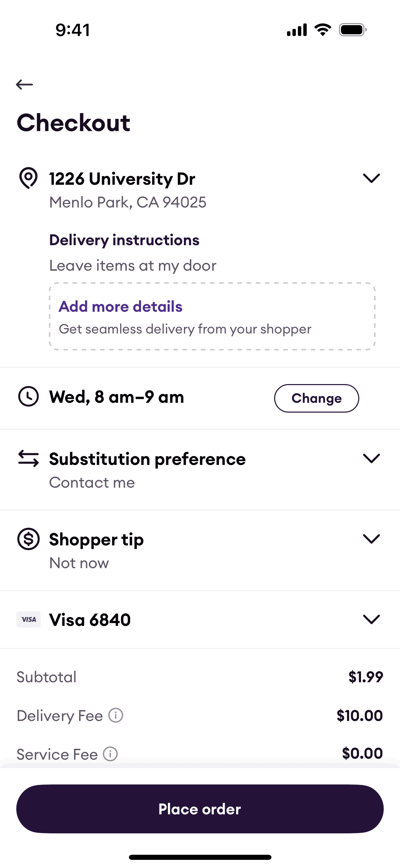Tap the Visa card logo

coord(28,619)
